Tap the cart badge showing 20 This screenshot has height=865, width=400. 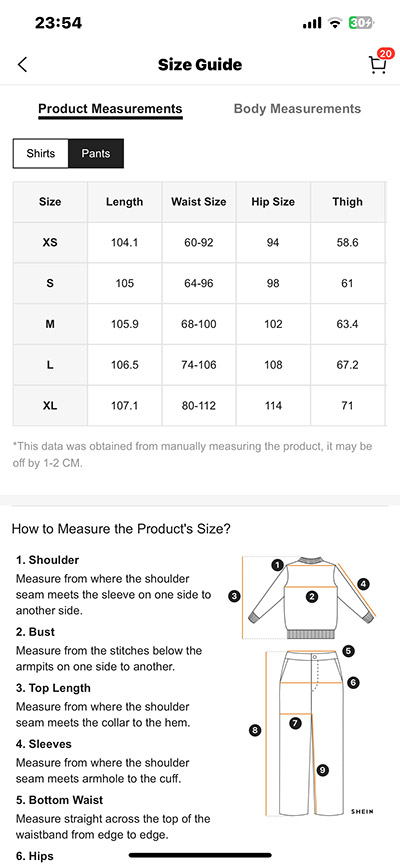[386, 54]
